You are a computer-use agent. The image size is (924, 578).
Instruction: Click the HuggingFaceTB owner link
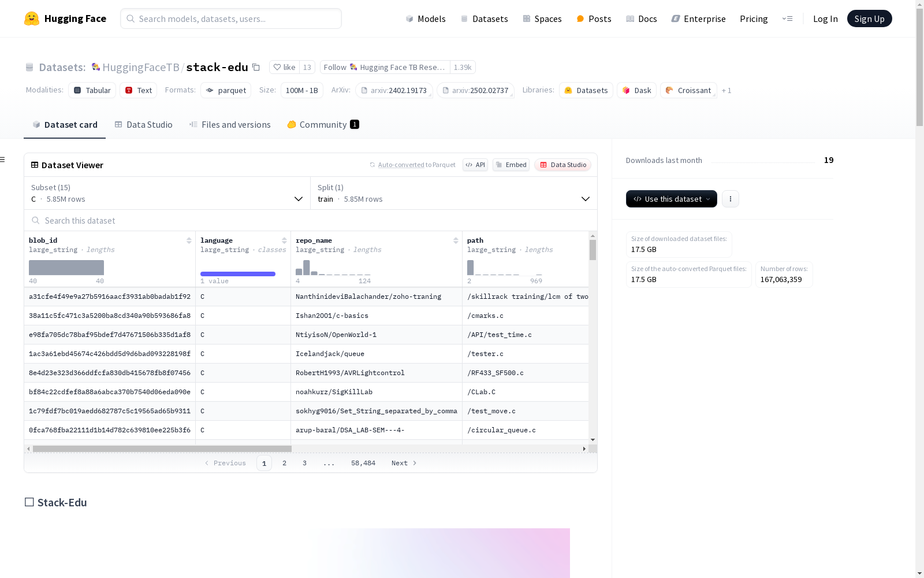coord(141,67)
